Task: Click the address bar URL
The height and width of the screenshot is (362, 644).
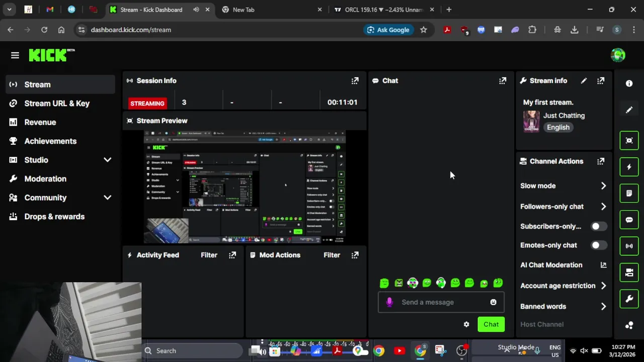Action: click(x=131, y=30)
